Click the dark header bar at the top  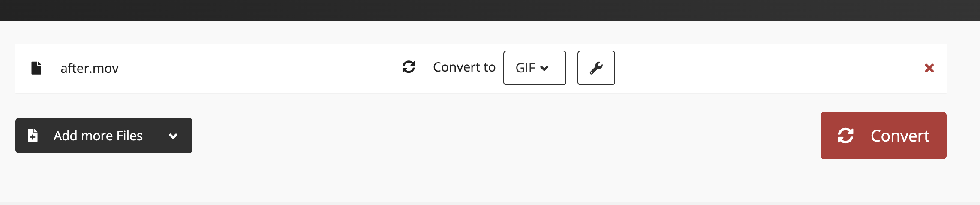tap(490, 10)
